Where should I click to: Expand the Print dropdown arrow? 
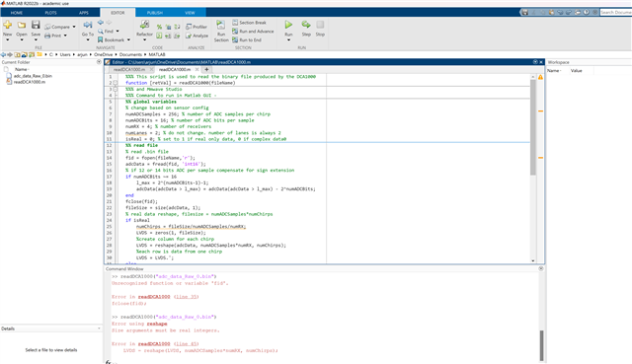[x=65, y=36]
